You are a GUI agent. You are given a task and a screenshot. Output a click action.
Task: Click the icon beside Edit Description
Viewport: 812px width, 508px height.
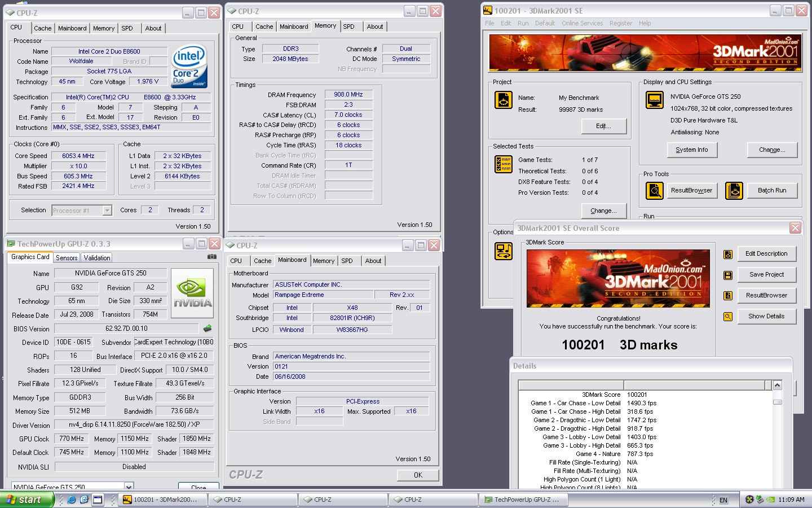(728, 254)
